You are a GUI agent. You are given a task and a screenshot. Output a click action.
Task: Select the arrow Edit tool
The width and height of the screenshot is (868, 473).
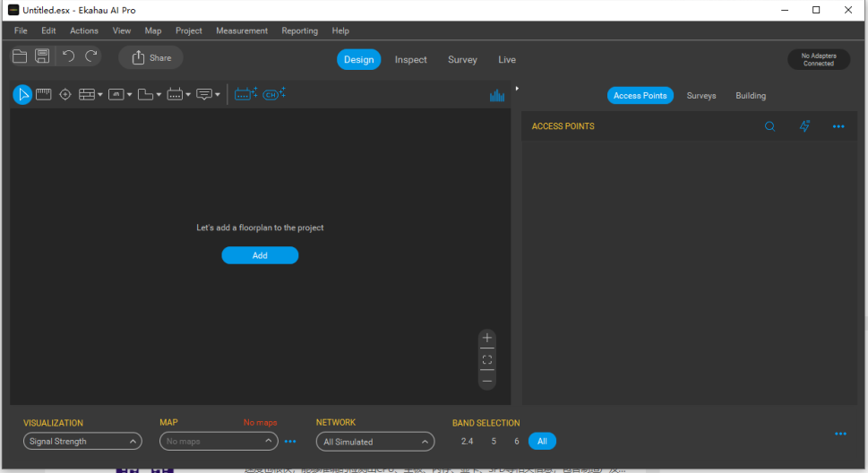pyautogui.click(x=22, y=94)
